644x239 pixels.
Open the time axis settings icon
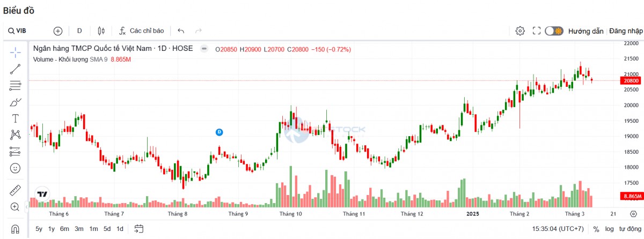point(633,213)
